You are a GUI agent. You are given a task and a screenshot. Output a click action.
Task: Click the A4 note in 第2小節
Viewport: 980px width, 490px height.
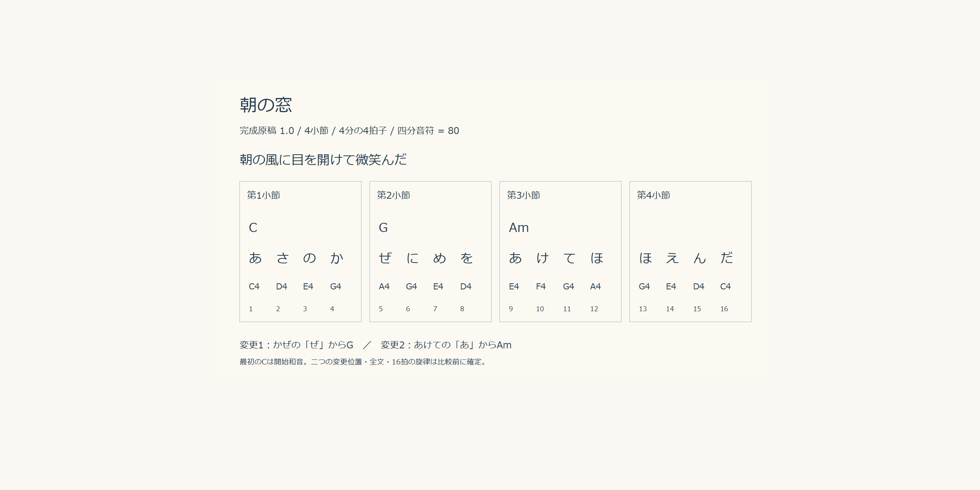[x=384, y=286]
